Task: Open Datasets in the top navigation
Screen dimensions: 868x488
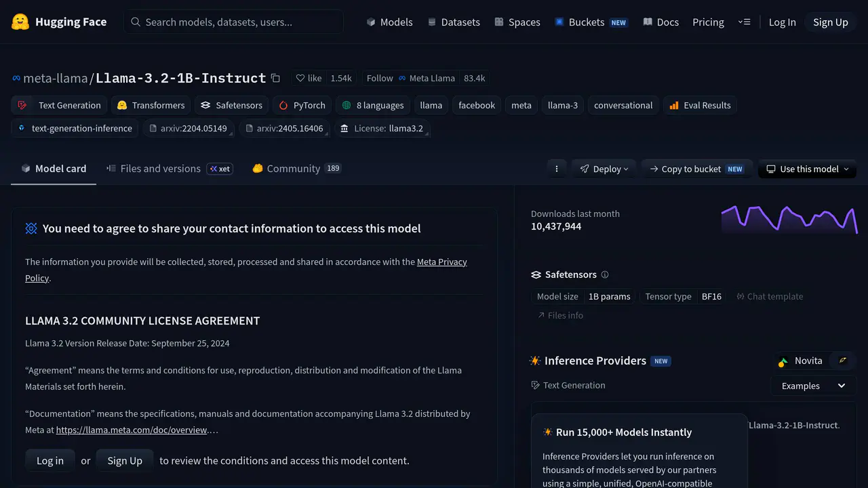Action: coord(454,22)
